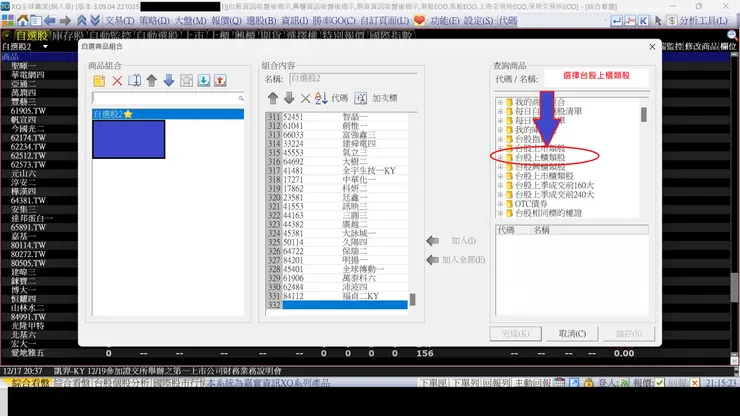The width and height of the screenshot is (740, 416).
Task: Expand the 台股相同標的權證 folder
Action: click(x=500, y=213)
